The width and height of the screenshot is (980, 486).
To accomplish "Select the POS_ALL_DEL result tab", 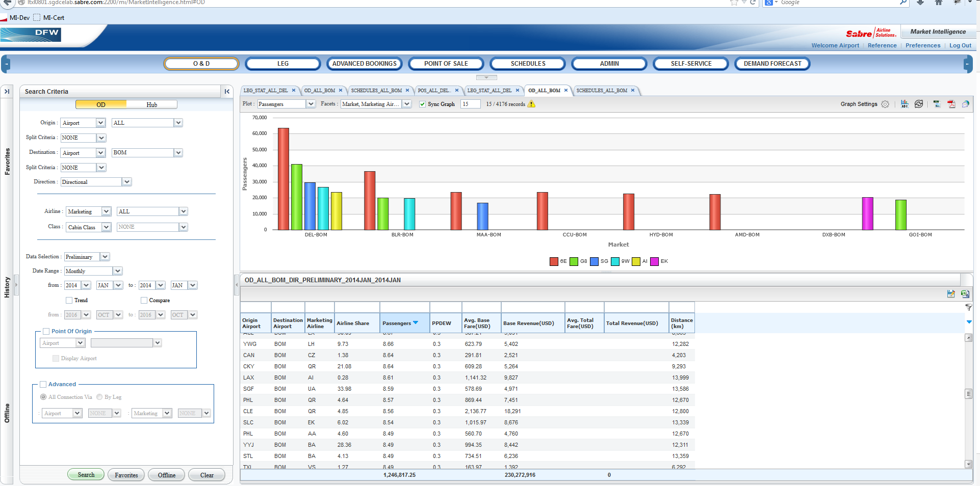I will click(433, 91).
